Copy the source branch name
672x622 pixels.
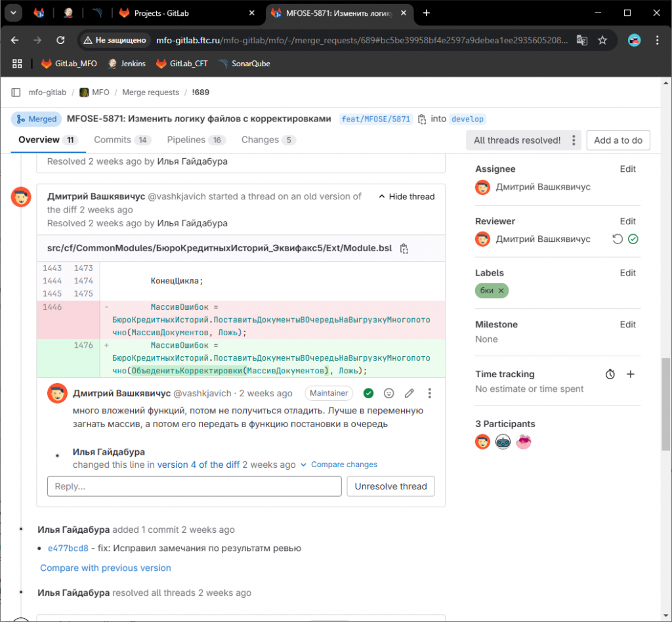[x=422, y=119]
